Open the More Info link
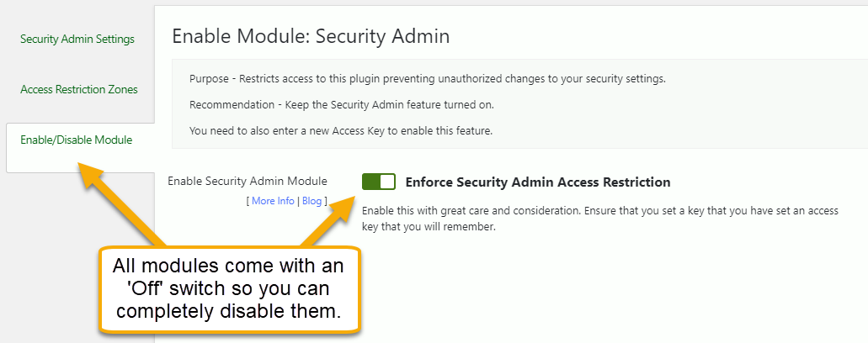The width and height of the screenshot is (868, 343). tap(273, 201)
